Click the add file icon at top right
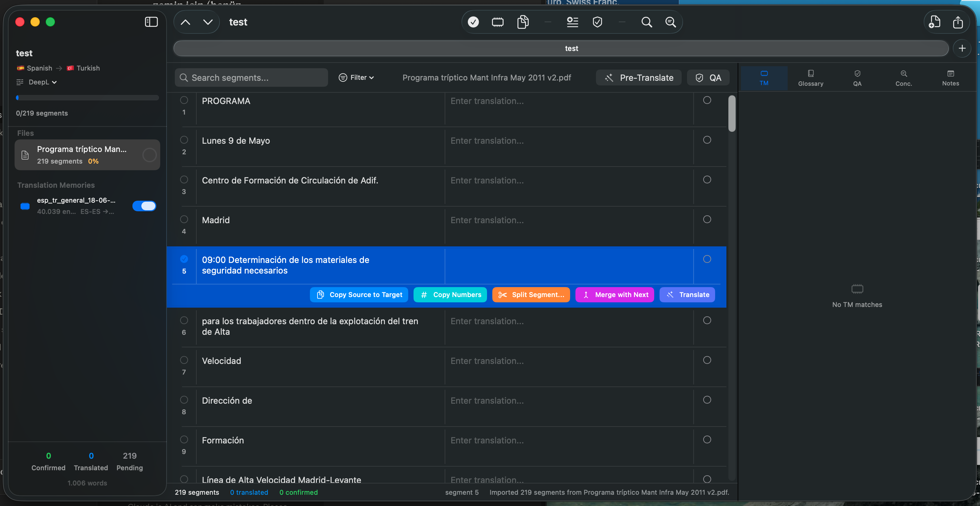 (x=934, y=22)
